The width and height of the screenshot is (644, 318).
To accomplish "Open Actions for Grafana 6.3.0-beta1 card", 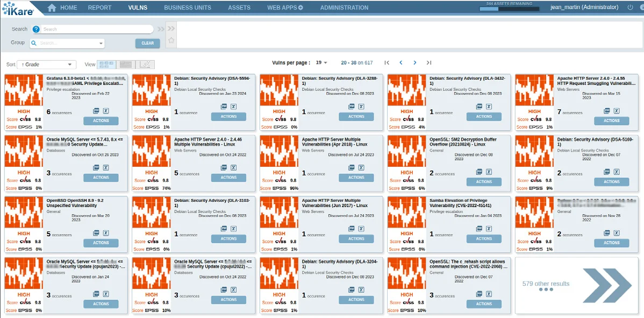I will tap(101, 121).
